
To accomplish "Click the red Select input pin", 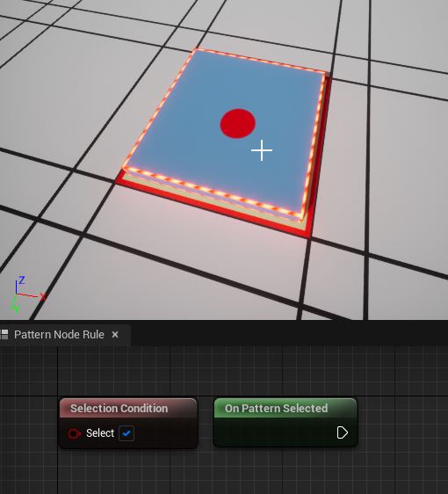I will 75,433.
